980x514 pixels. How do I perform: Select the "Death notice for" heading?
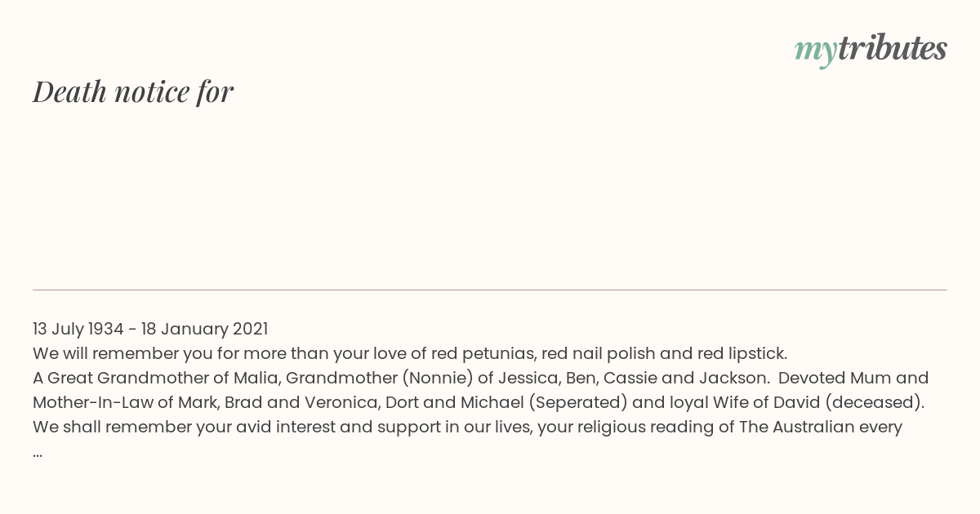(133, 91)
